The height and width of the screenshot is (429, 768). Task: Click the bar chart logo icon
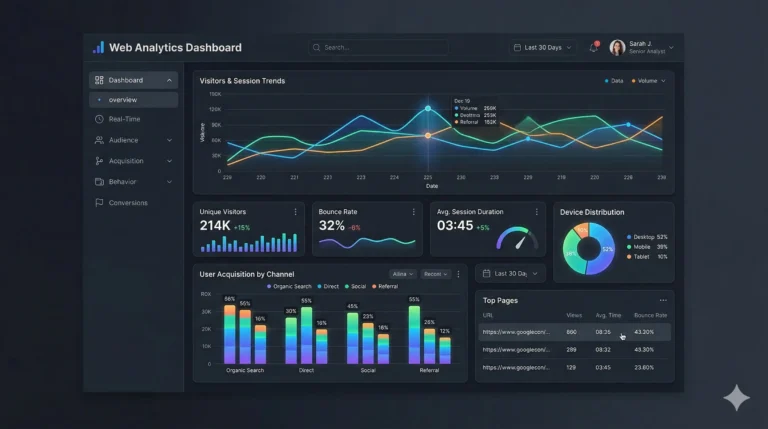pos(98,48)
